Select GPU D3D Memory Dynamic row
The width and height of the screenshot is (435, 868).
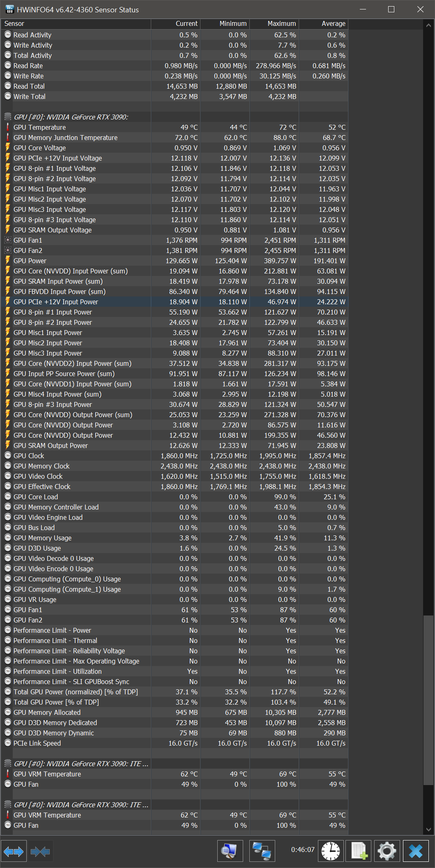(x=175, y=733)
